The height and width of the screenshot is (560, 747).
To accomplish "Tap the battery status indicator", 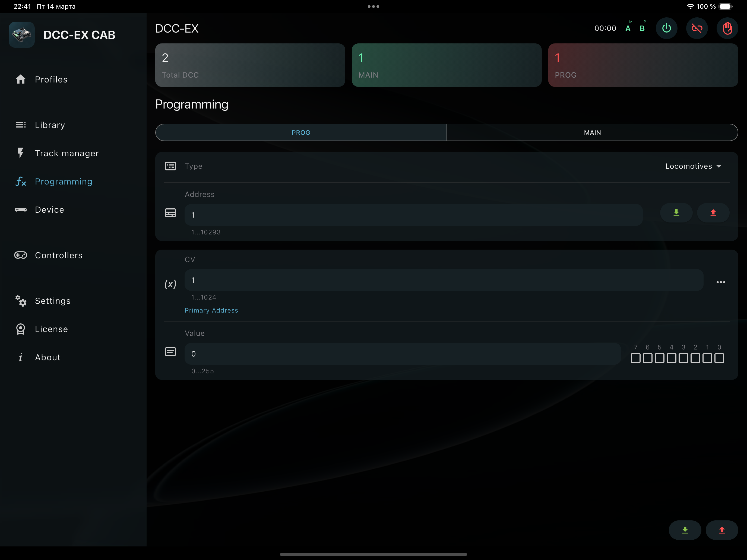I will point(725,7).
